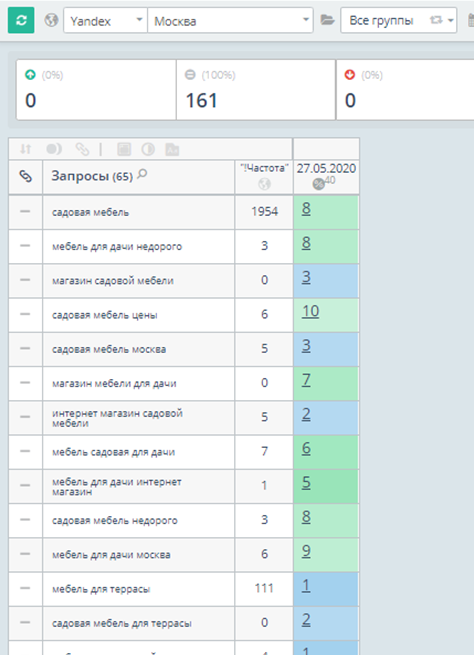This screenshot has height=655, width=474.
Task: Select query мебель садовая для дачи
Action: (113, 452)
